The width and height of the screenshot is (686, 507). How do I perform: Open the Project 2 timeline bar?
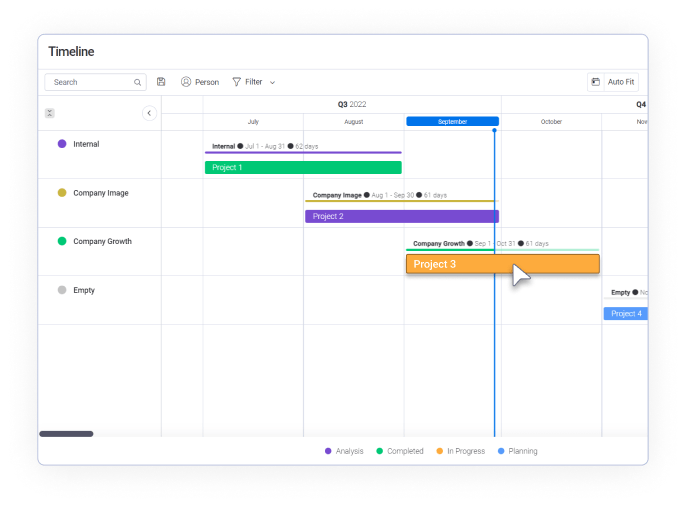click(402, 217)
